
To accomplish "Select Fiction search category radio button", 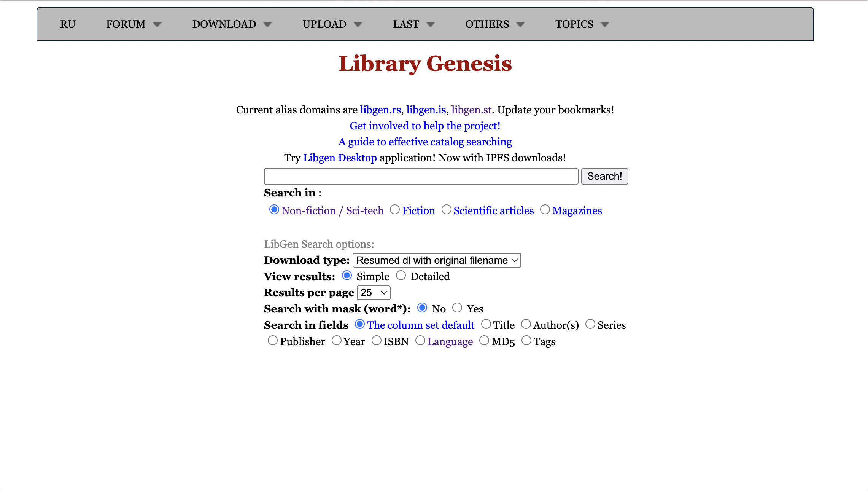I will pyautogui.click(x=395, y=209).
